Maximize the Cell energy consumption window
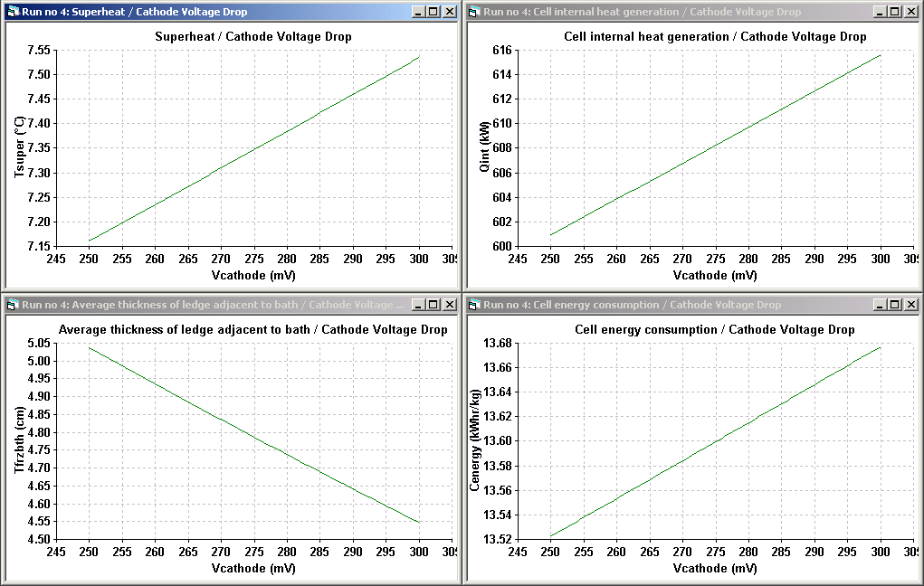 [894, 305]
